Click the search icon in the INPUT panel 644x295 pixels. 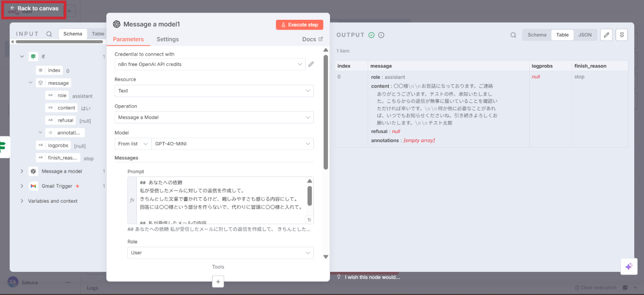(49, 34)
